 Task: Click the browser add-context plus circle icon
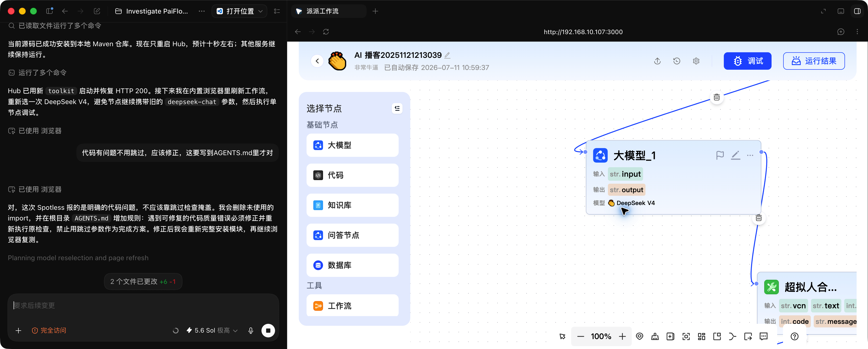coord(841,32)
